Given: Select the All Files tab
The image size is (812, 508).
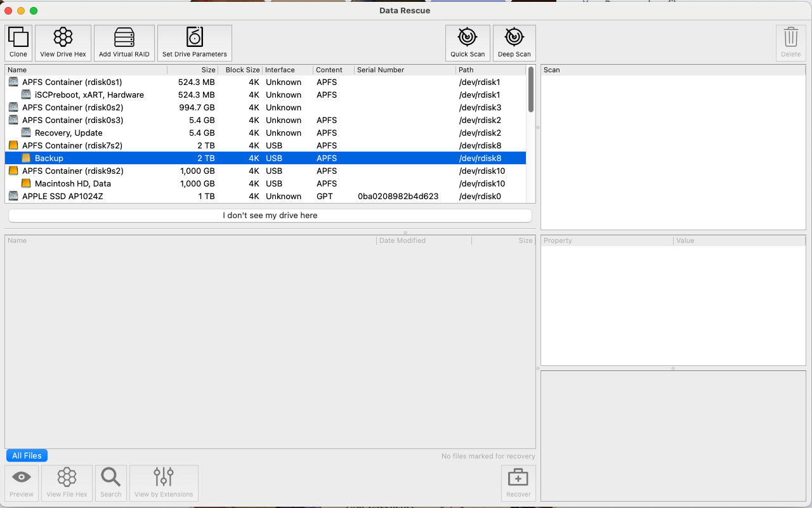Looking at the screenshot, I should coord(27,455).
